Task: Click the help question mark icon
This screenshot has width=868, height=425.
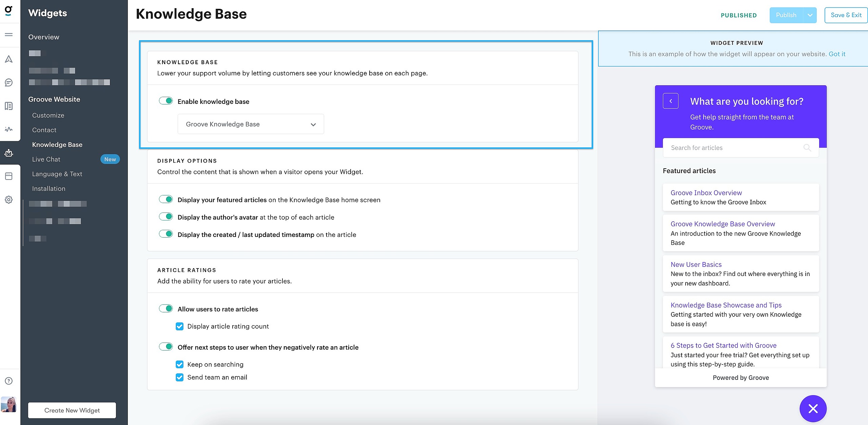Action: coord(9,381)
